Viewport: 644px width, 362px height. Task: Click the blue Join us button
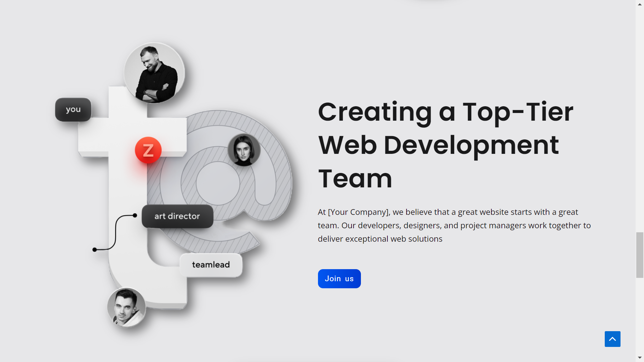click(x=339, y=279)
